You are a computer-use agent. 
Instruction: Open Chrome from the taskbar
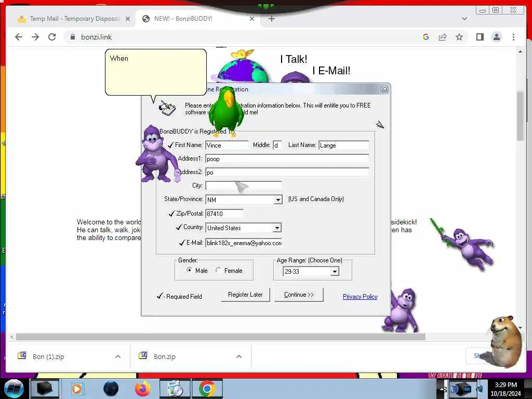click(x=207, y=389)
